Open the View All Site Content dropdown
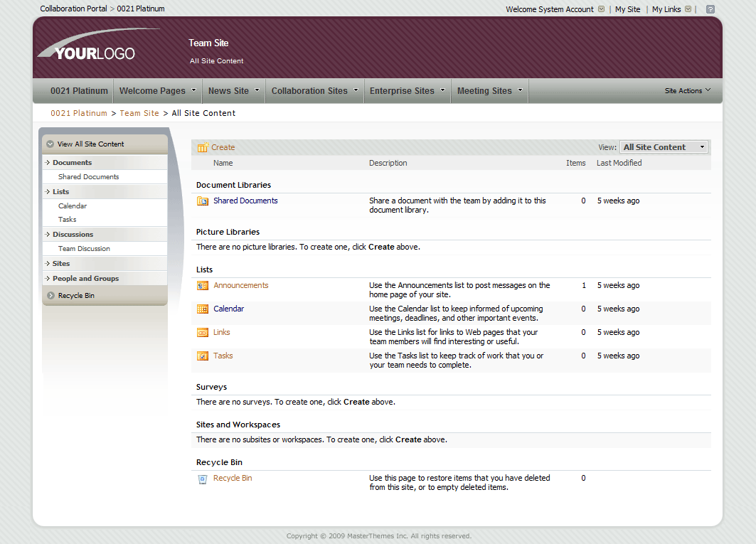 (664, 147)
